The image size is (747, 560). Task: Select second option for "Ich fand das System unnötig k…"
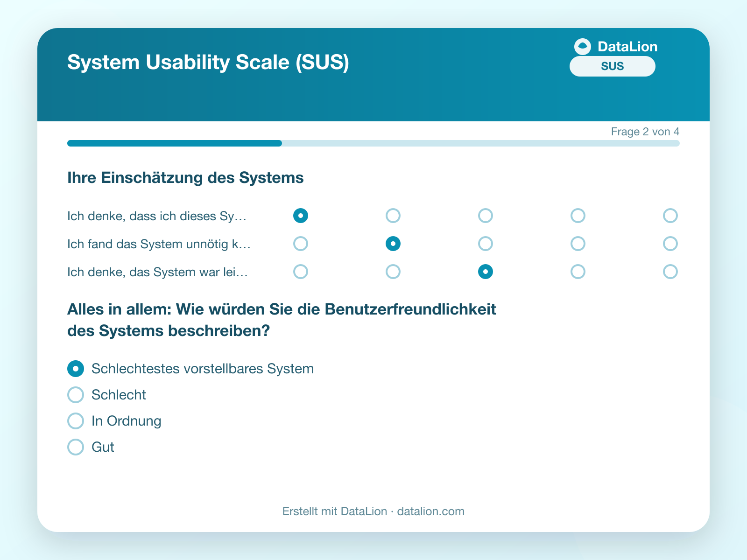[393, 244]
